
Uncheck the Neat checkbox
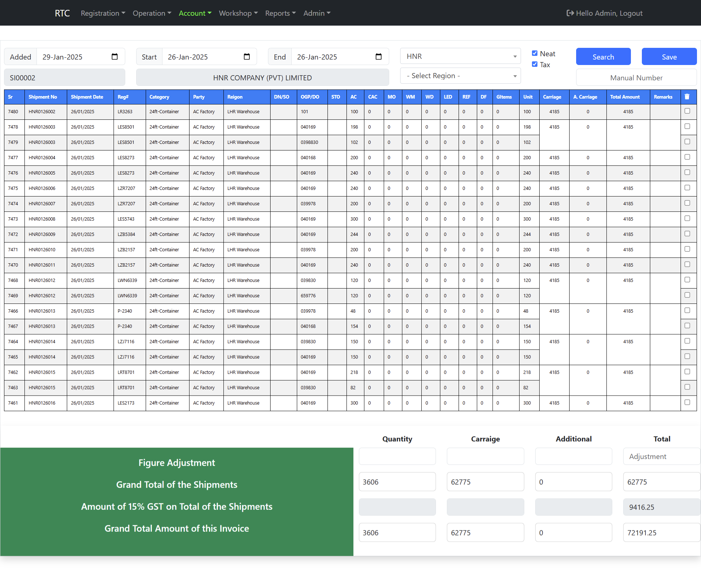pos(535,53)
